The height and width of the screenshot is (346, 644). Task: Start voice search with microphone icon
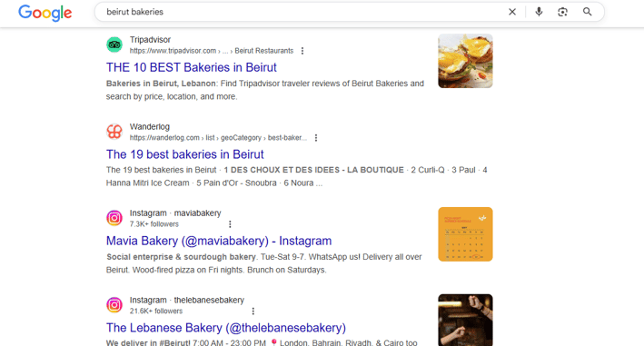click(x=539, y=12)
